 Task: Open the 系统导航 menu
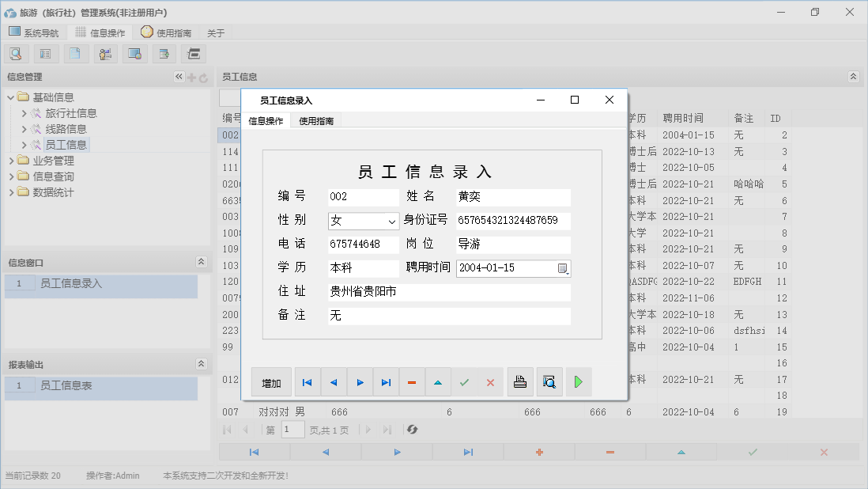click(35, 32)
